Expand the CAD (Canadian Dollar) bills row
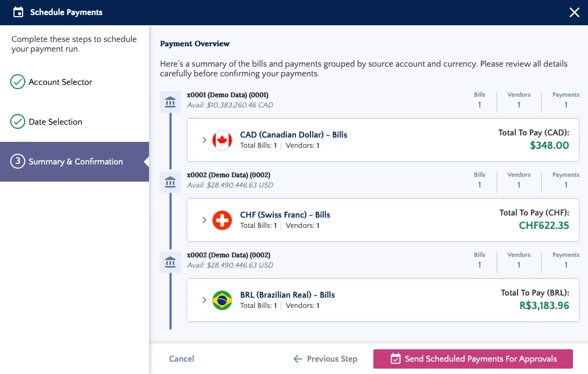 pos(204,140)
